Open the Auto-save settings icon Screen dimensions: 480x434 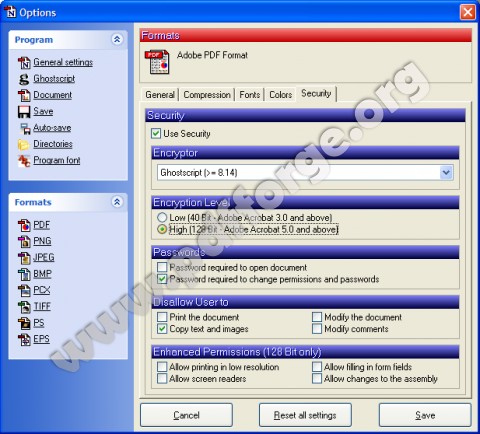coord(24,128)
